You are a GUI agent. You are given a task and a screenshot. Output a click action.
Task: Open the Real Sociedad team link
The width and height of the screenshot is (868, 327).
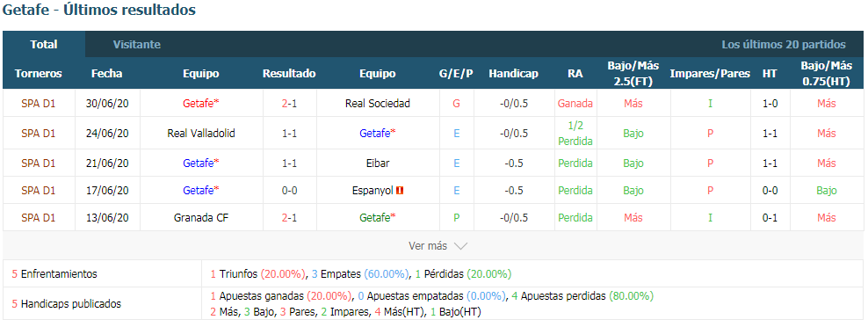pyautogui.click(x=378, y=103)
